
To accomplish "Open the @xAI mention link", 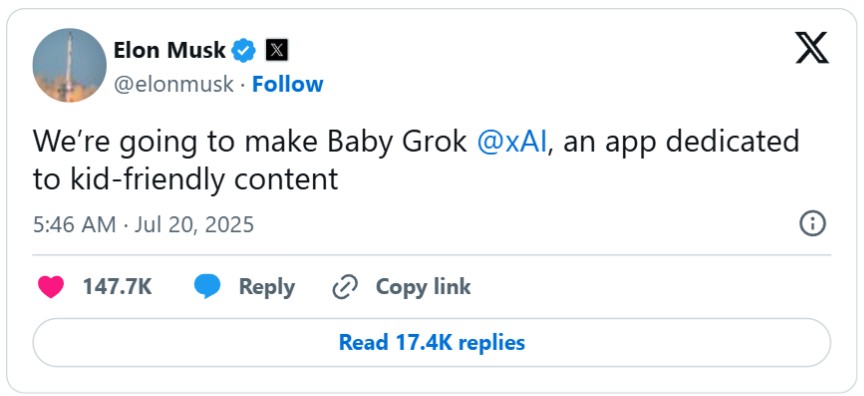I will pos(512,142).
